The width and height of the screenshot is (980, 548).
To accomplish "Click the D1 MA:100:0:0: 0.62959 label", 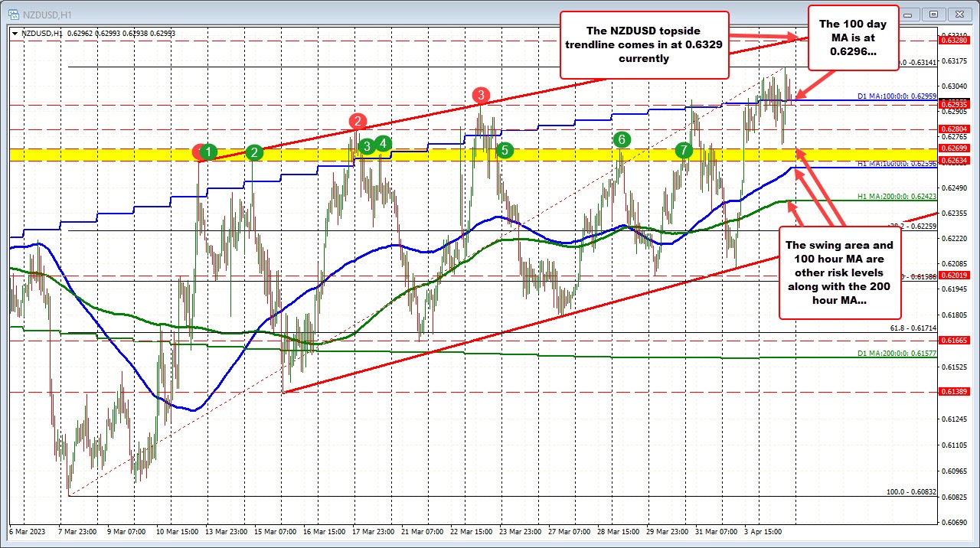I will click(x=896, y=96).
